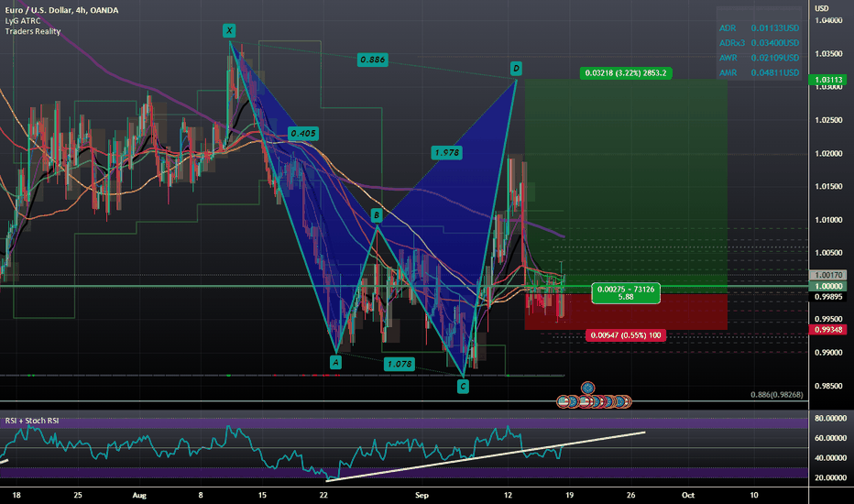
Task: Click the 0.405 ratio label
Action: click(302, 133)
